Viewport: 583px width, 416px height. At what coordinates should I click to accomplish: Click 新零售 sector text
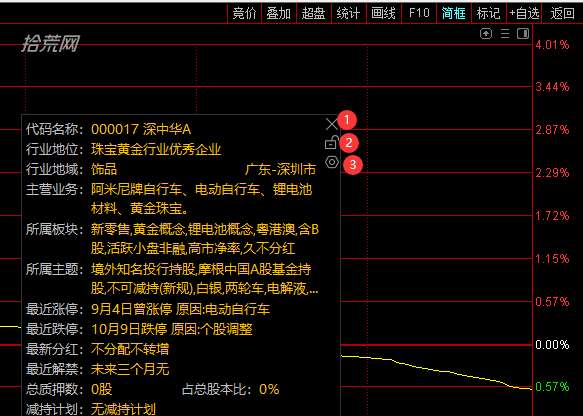(110, 229)
